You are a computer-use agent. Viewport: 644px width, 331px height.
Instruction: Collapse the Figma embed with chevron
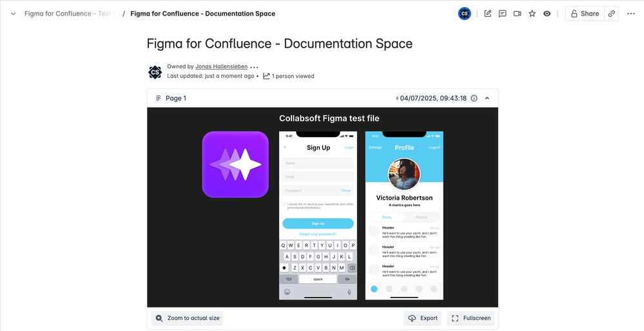tap(487, 99)
